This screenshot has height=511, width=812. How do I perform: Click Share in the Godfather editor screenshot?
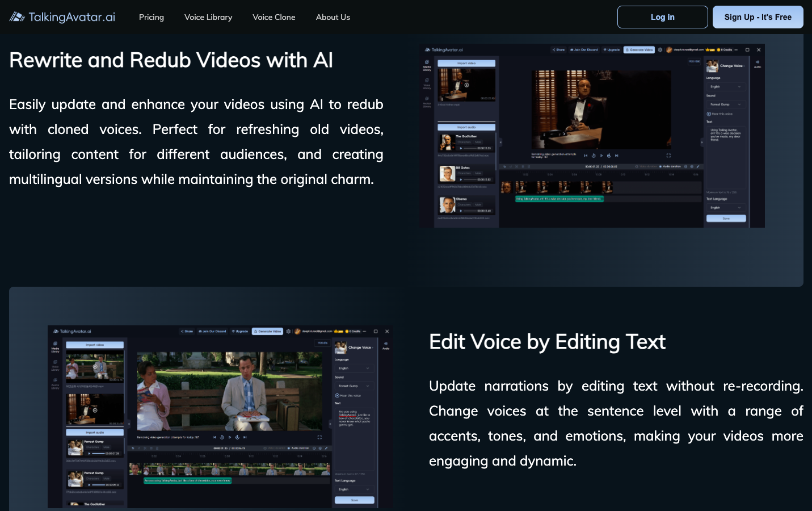coord(559,50)
